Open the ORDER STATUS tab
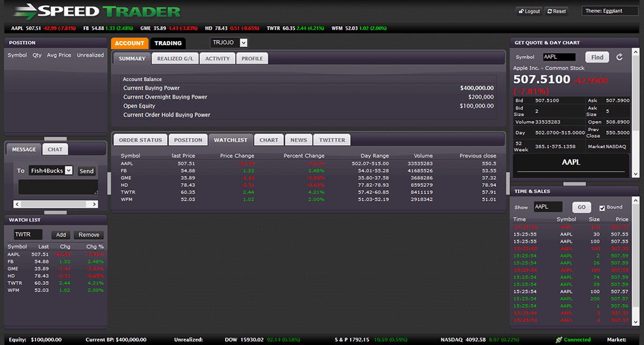 140,140
